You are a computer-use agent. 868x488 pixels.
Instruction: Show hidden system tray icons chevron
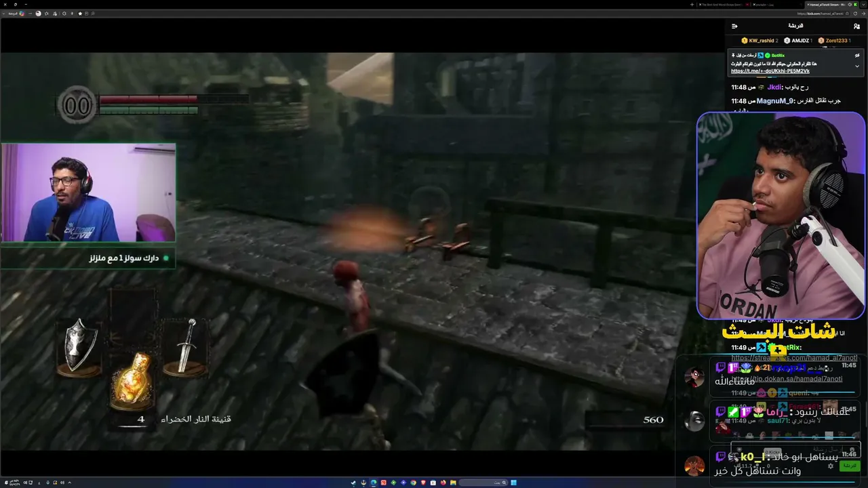coord(69,483)
